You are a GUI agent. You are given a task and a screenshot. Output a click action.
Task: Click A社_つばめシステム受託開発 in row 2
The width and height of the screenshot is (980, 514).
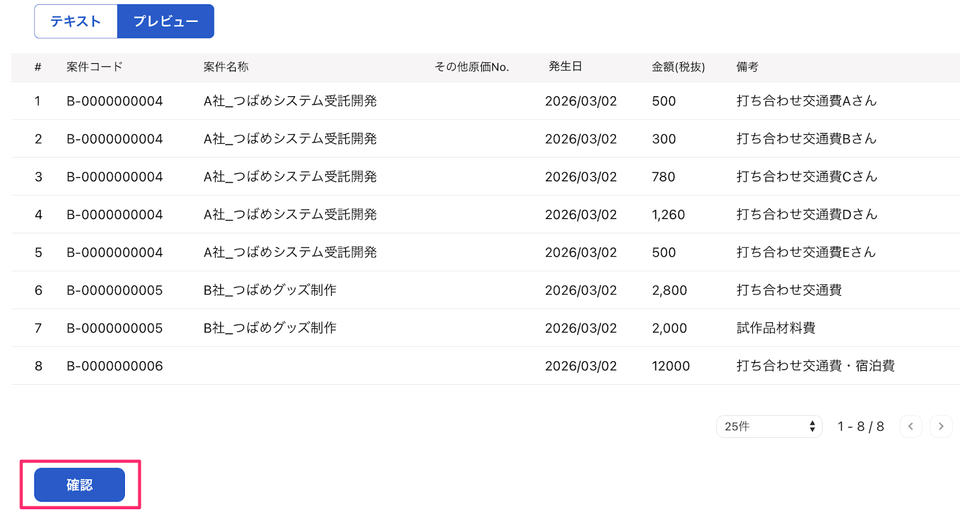coord(290,139)
